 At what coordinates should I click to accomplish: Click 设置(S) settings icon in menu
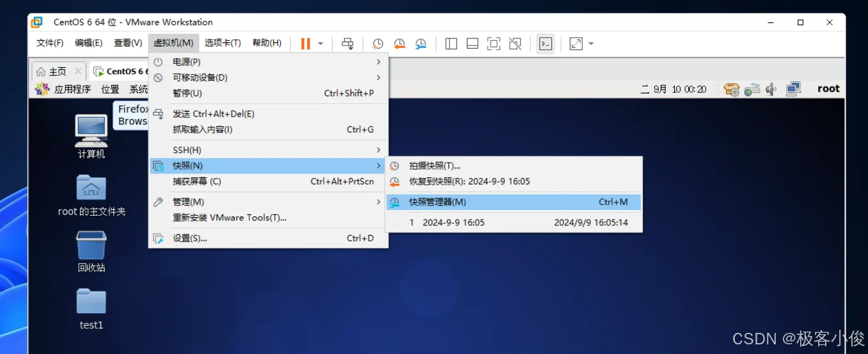point(158,238)
